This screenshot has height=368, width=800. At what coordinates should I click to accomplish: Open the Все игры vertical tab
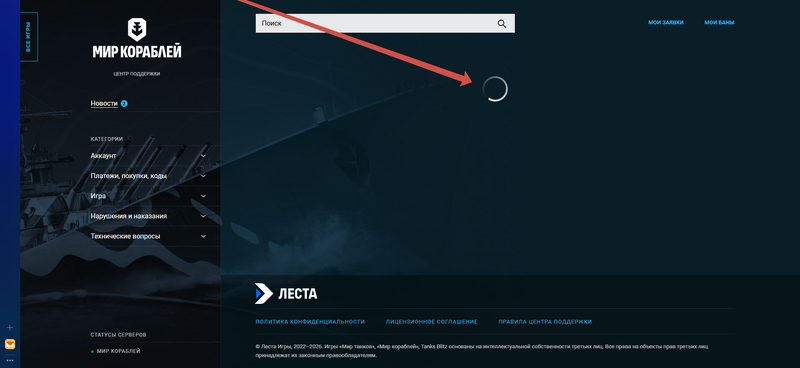[29, 37]
